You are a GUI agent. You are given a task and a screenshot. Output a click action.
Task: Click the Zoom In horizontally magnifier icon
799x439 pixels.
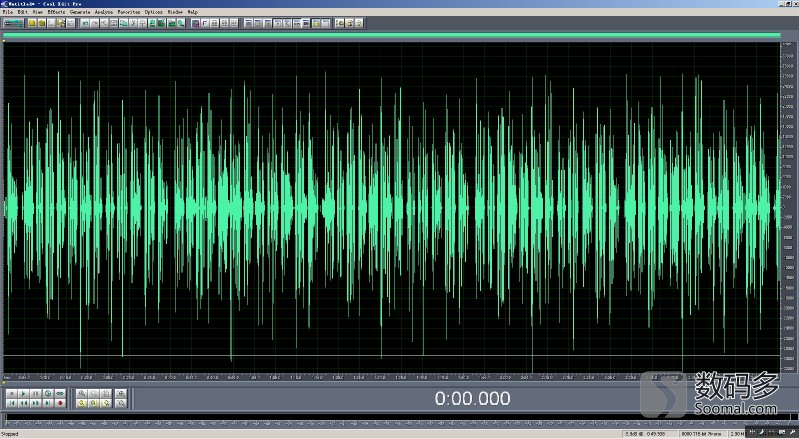(x=82, y=393)
